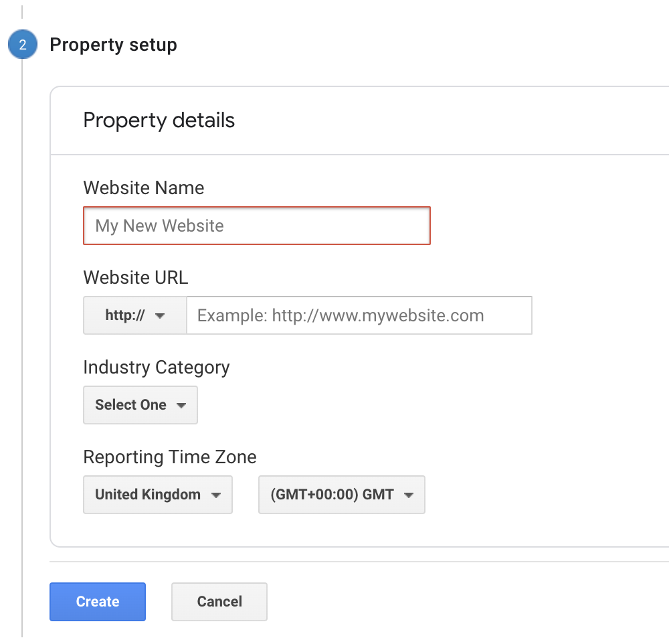Open the United Kingdom country dropdown
Screen dimensions: 669x644
point(157,495)
